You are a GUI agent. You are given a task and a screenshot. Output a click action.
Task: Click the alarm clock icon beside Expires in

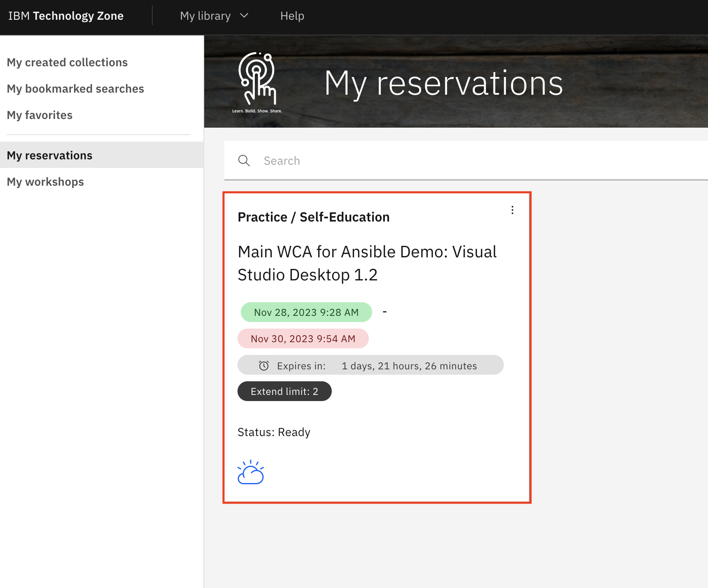click(264, 366)
